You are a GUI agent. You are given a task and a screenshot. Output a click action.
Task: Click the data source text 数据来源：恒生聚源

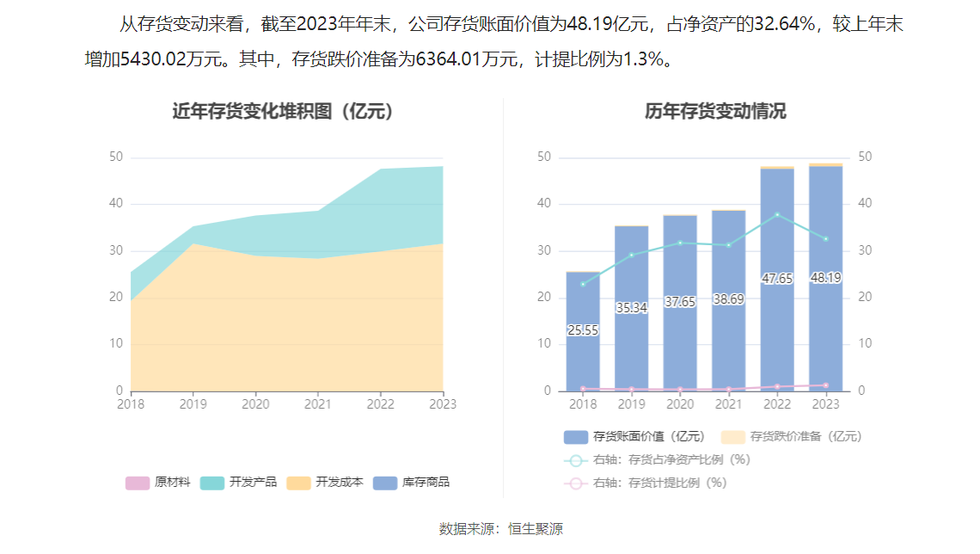pos(500,529)
